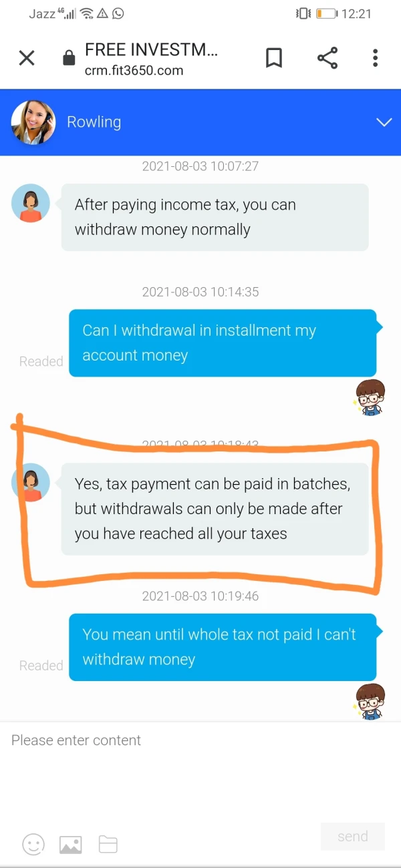Tap agent avatar beside income tax message
Image resolution: width=401 pixels, height=868 pixels.
pos(31,203)
